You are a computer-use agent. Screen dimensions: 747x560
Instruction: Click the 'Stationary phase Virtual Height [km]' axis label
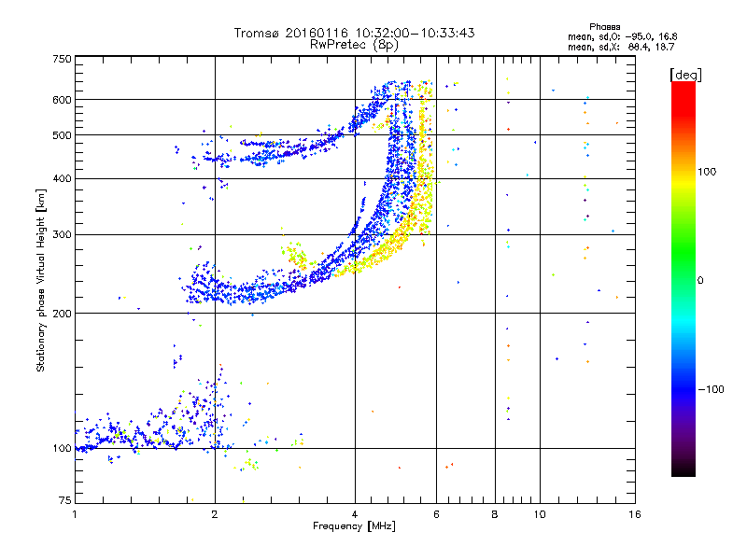tap(40, 281)
